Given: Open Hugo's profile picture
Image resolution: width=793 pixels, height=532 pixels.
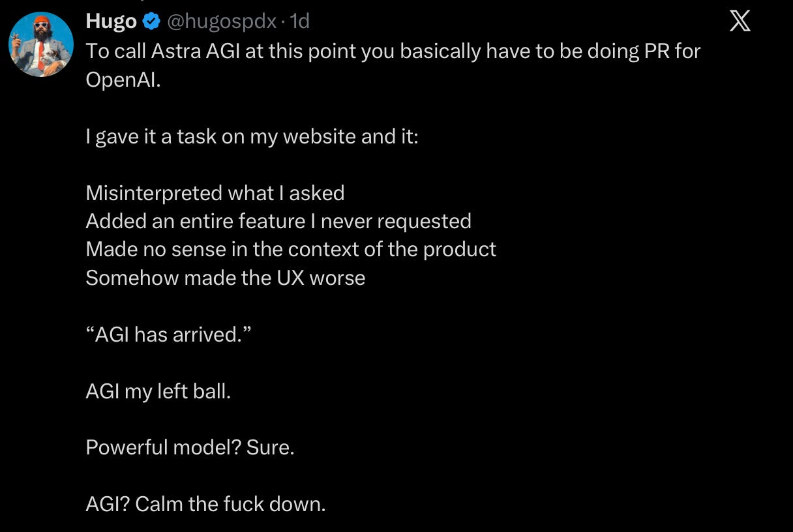Looking at the screenshot, I should (x=41, y=44).
